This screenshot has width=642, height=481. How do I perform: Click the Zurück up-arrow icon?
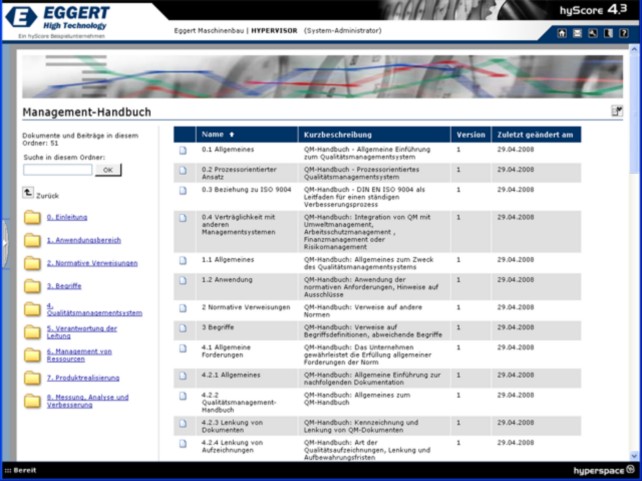pyautogui.click(x=28, y=195)
